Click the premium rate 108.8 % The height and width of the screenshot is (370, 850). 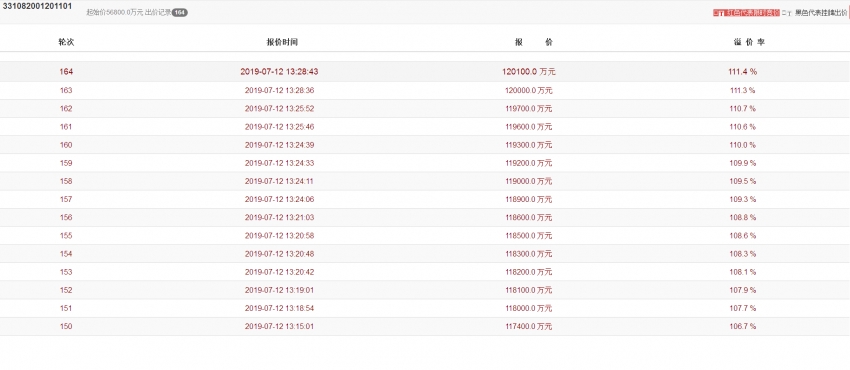(743, 218)
